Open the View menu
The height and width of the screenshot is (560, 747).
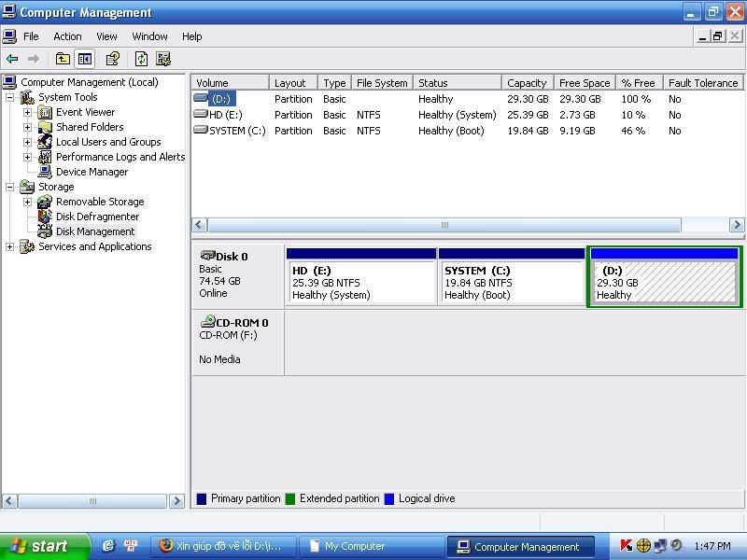(106, 36)
